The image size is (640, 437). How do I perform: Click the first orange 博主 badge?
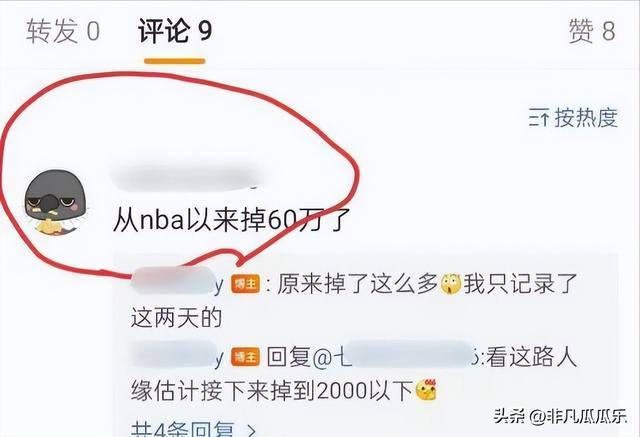(x=245, y=284)
